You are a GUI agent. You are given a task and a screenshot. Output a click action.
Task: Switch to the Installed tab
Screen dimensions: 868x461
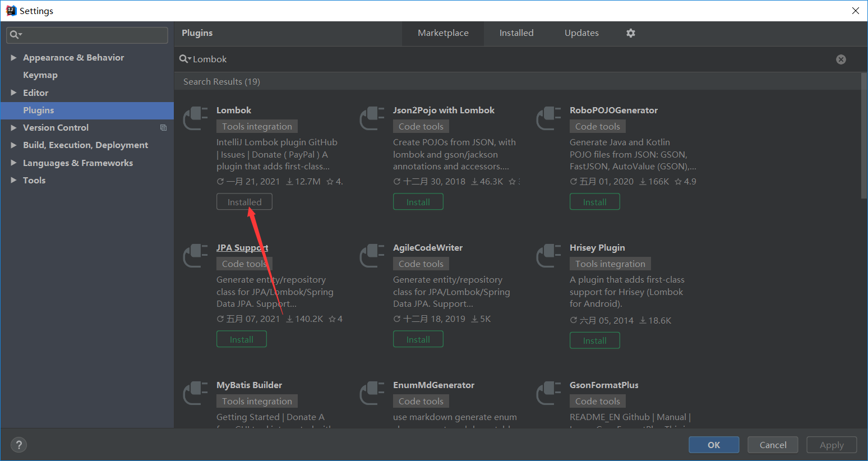click(x=516, y=33)
